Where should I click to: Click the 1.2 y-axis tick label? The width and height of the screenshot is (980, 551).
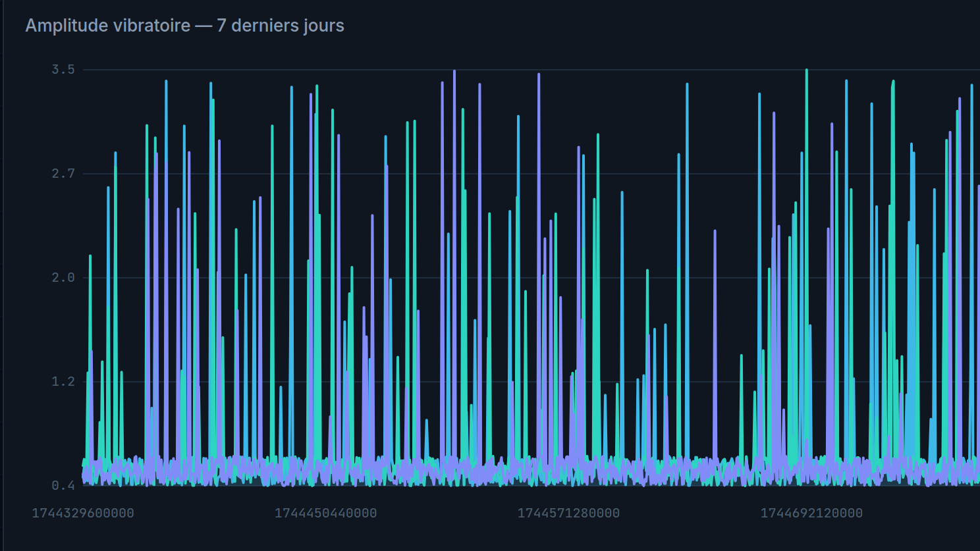[63, 382]
